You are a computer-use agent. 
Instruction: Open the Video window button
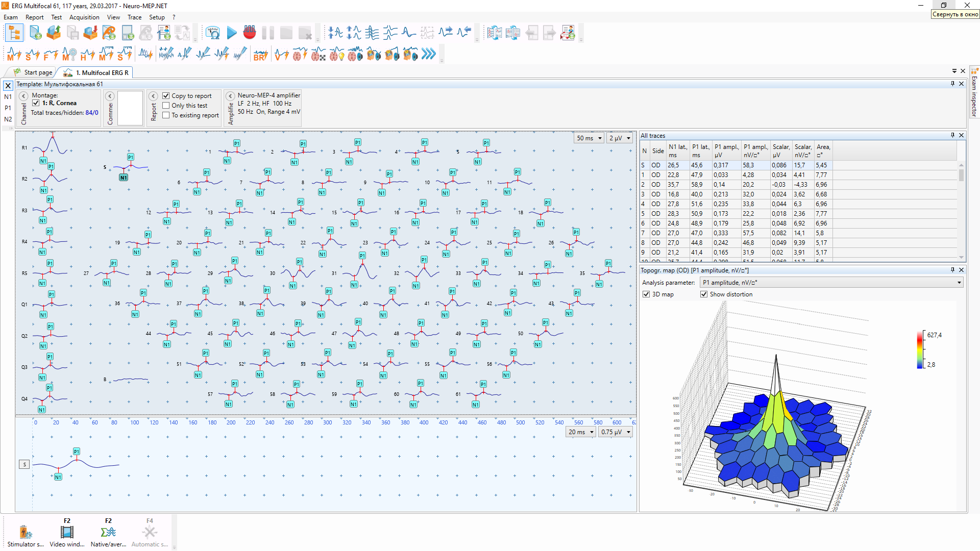click(67, 532)
